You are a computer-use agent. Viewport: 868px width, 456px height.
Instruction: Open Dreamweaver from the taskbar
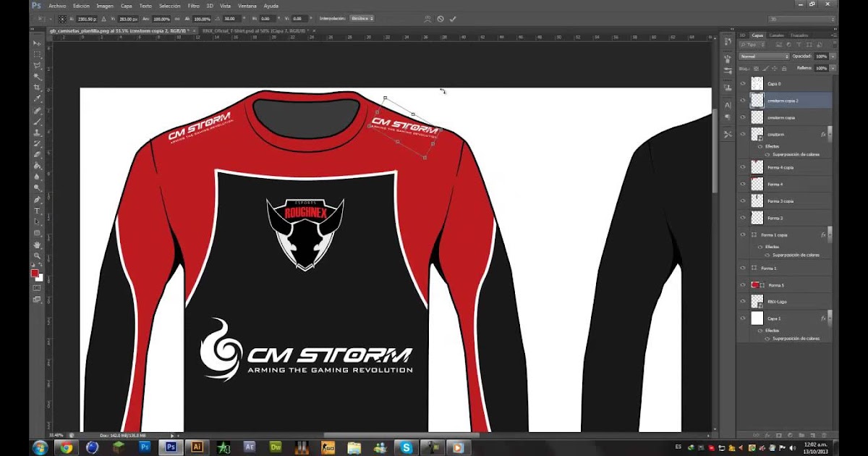(x=276, y=447)
